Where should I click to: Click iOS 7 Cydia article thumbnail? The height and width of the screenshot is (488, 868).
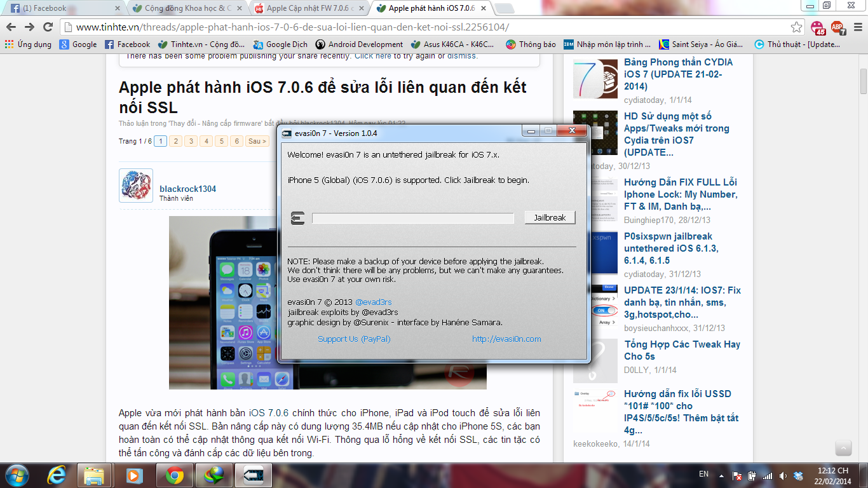[595, 79]
